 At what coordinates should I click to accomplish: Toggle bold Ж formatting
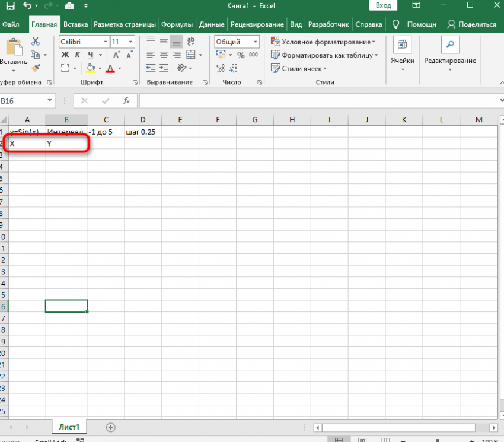click(x=65, y=55)
